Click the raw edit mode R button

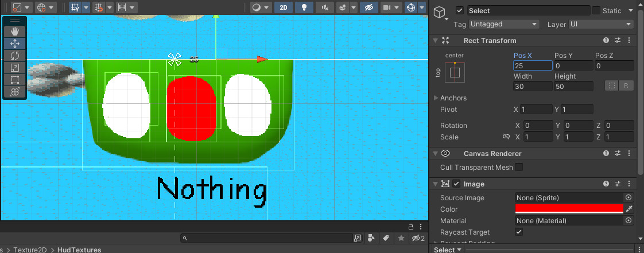point(626,85)
